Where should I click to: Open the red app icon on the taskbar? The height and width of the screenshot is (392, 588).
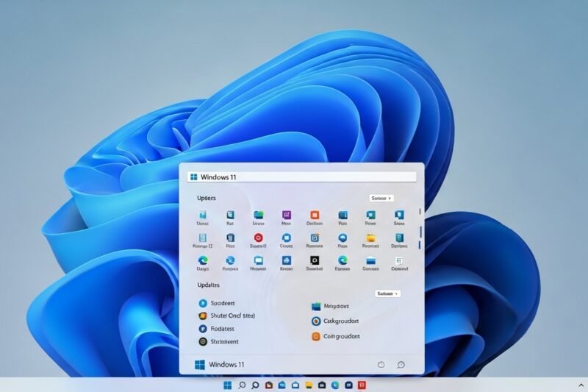[x=362, y=385]
